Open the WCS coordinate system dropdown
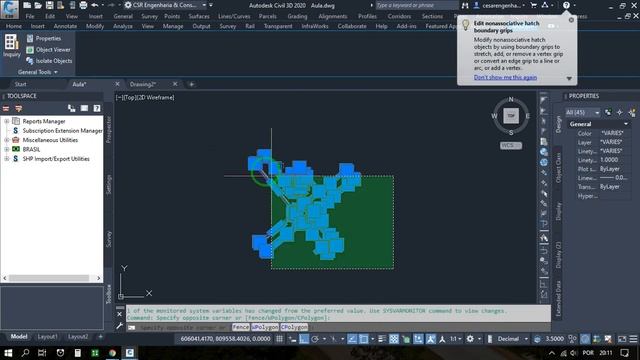Image resolution: width=640 pixels, height=360 pixels. pyautogui.click(x=511, y=145)
